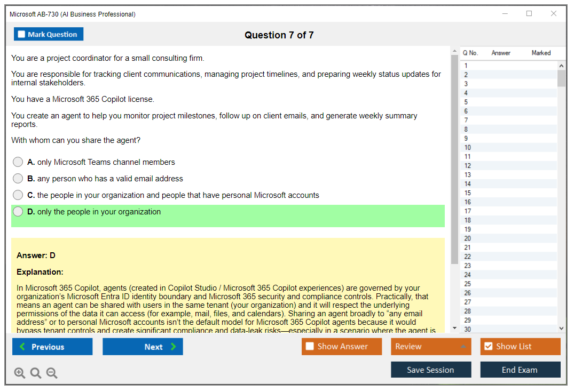The image size is (574, 392).
Task: Toggle the Show Answer checkbox
Action: (x=310, y=347)
